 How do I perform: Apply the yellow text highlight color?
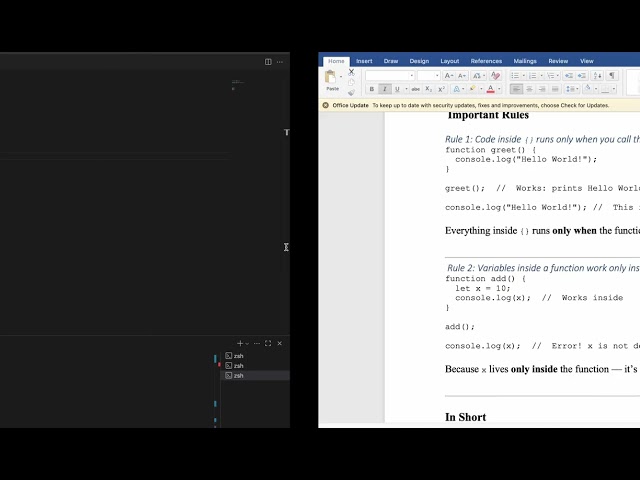coord(473,89)
